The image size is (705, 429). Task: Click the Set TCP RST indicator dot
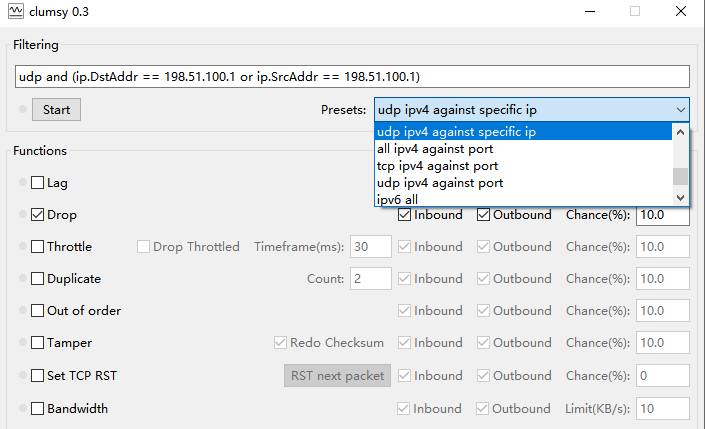(22, 376)
